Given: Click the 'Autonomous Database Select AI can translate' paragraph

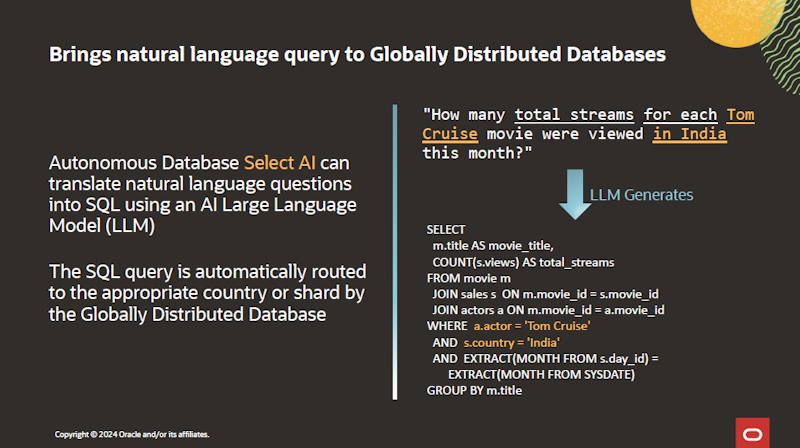Looking at the screenshot, I should (x=203, y=194).
